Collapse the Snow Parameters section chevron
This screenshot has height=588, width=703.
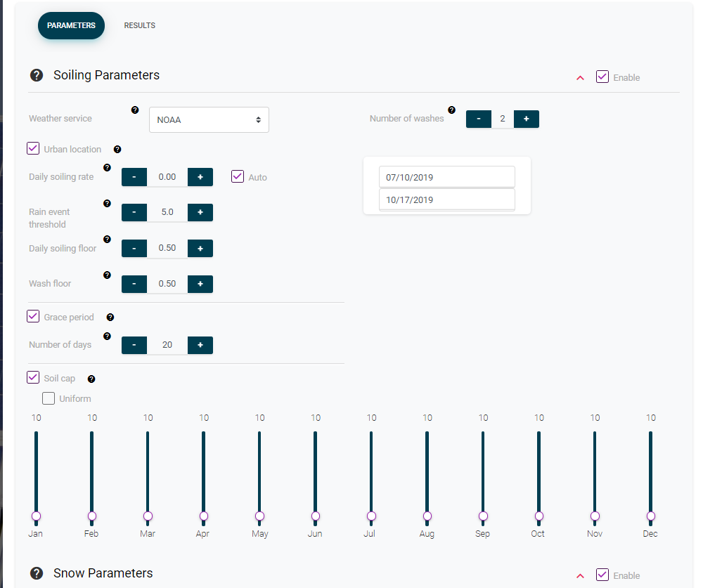click(580, 576)
